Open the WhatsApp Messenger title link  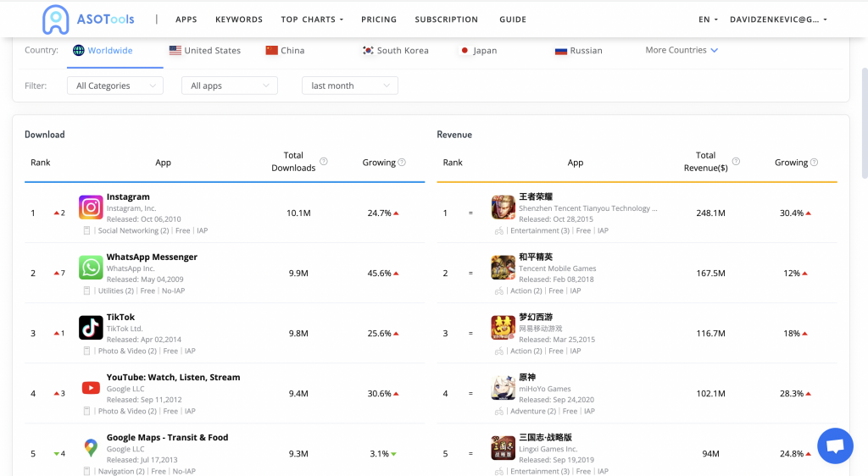click(152, 257)
